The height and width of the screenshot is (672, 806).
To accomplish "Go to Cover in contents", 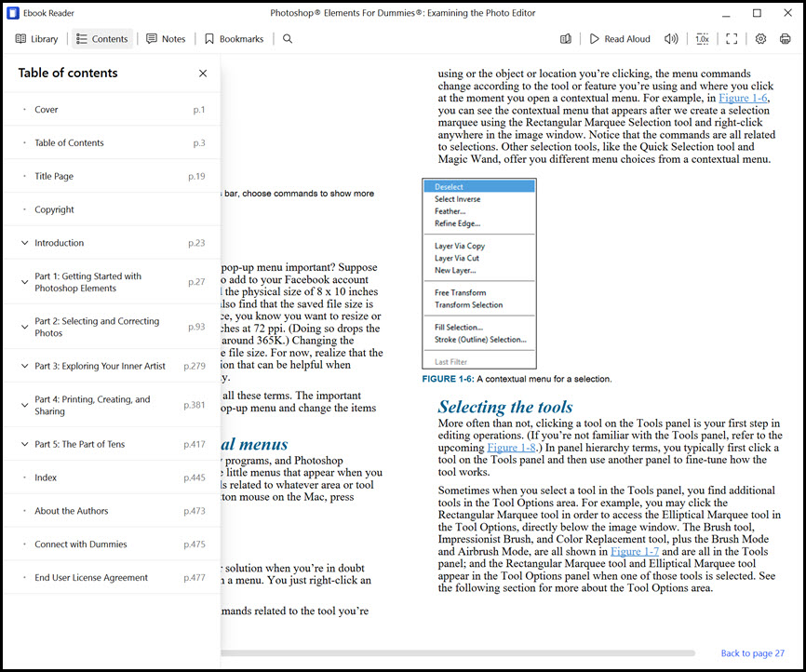I will (x=112, y=110).
